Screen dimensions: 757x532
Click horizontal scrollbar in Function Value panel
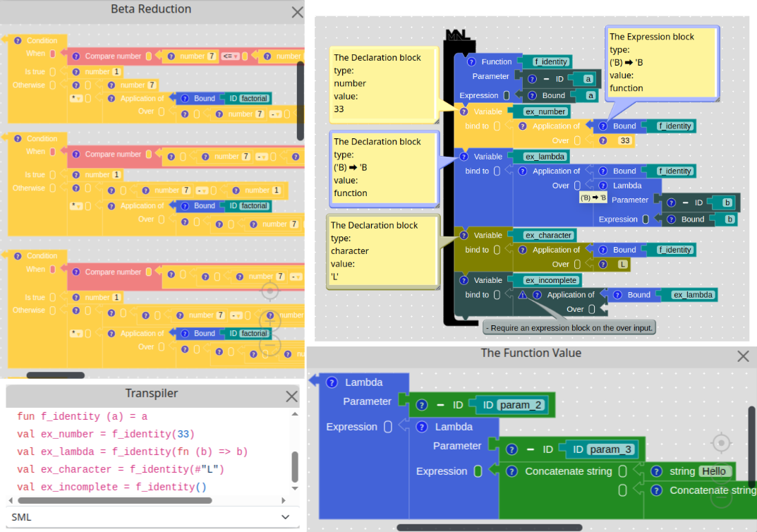click(x=489, y=527)
